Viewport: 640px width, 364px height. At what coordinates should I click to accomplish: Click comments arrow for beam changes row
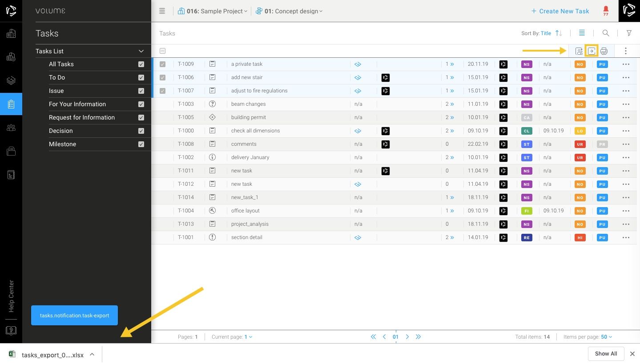[452, 104]
